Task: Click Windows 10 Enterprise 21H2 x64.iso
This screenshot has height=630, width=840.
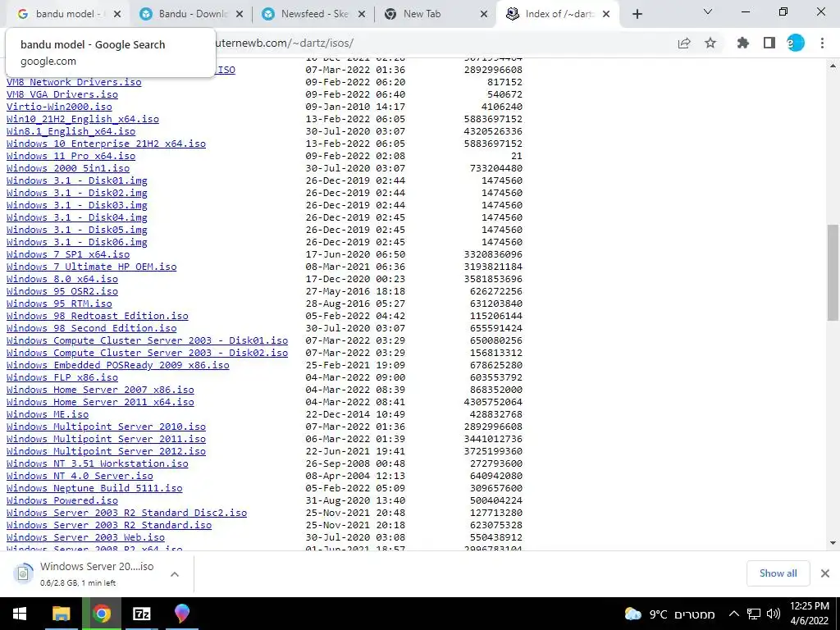Action: 106,144
